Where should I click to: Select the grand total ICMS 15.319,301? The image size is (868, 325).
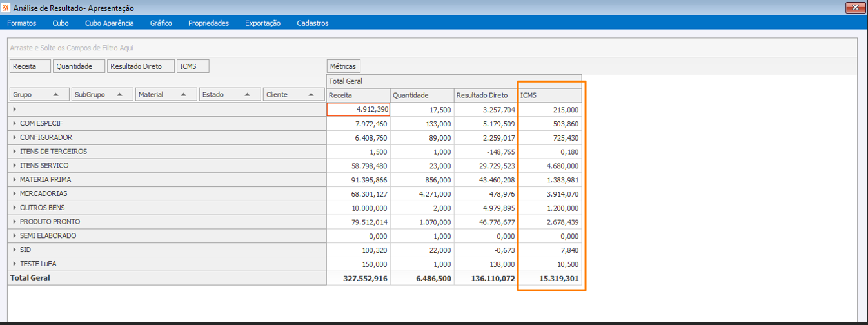[x=550, y=278]
